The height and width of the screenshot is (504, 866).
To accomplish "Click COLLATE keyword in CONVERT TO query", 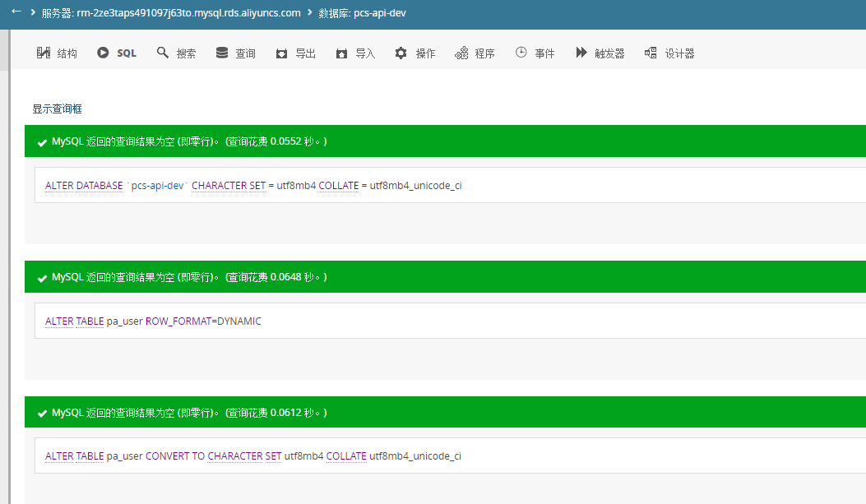I will (x=346, y=456).
